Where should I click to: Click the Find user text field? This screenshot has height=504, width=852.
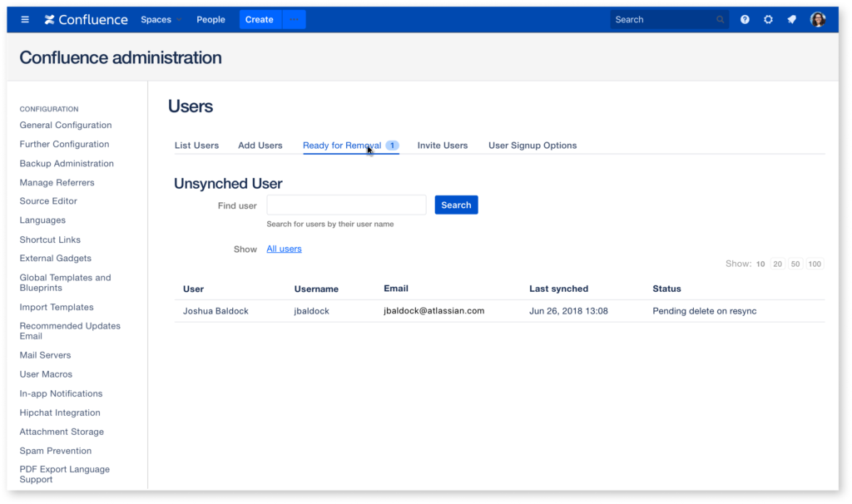(x=346, y=205)
